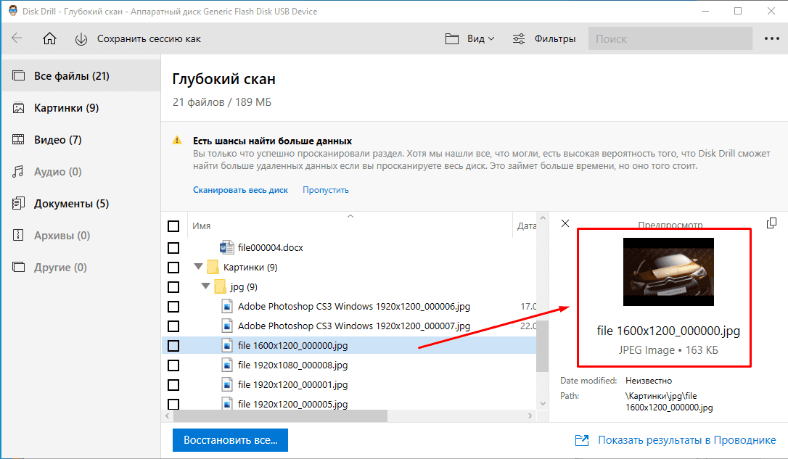The height and width of the screenshot is (459, 788).
Task: Select the Документы (5) category
Action: pos(70,204)
